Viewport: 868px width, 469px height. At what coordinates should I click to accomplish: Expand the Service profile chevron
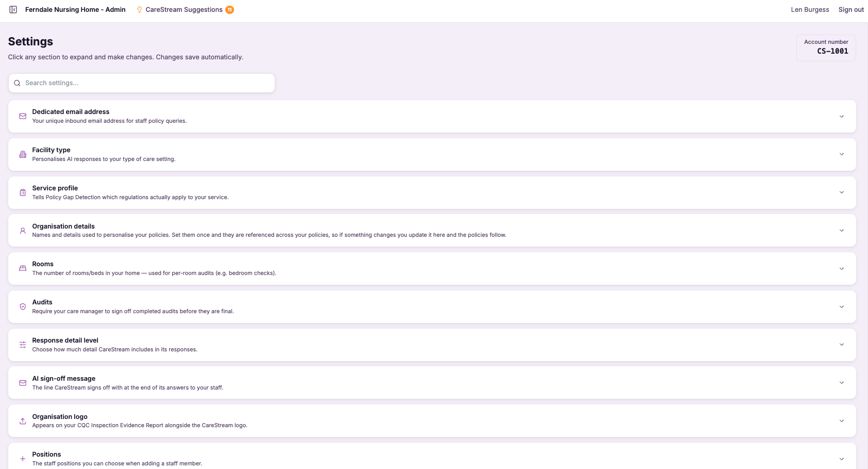point(841,192)
